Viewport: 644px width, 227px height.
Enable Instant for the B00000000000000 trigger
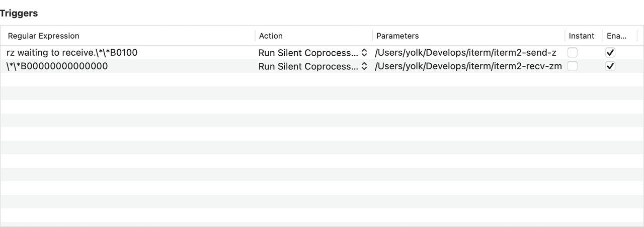573,66
